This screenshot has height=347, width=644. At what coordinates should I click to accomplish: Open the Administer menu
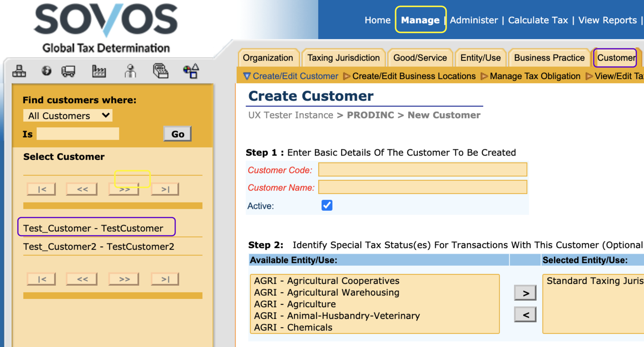(474, 20)
